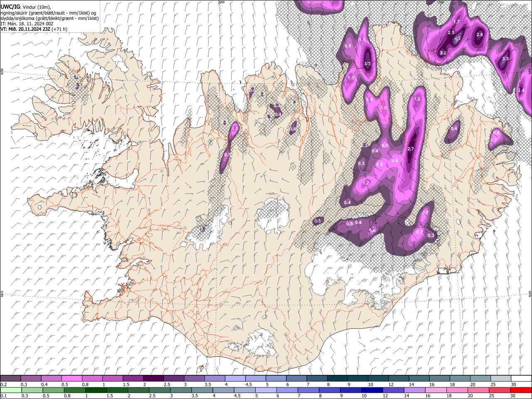Select the 1.7 precipitation label
This screenshot has width=532, height=399.
[456, 22]
